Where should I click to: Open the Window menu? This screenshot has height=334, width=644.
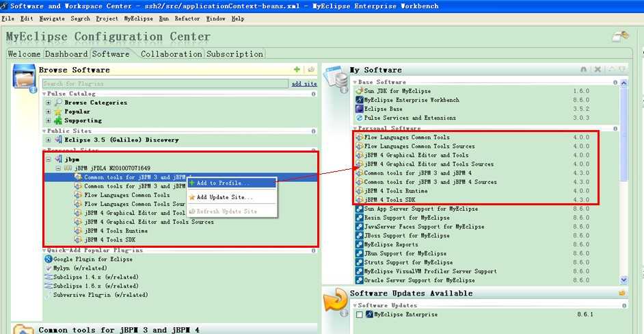pos(215,18)
